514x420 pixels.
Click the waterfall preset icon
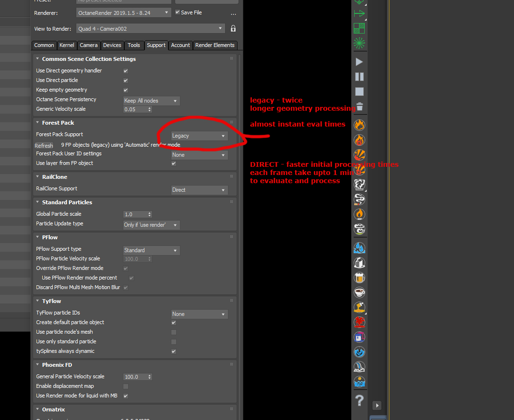point(359,367)
